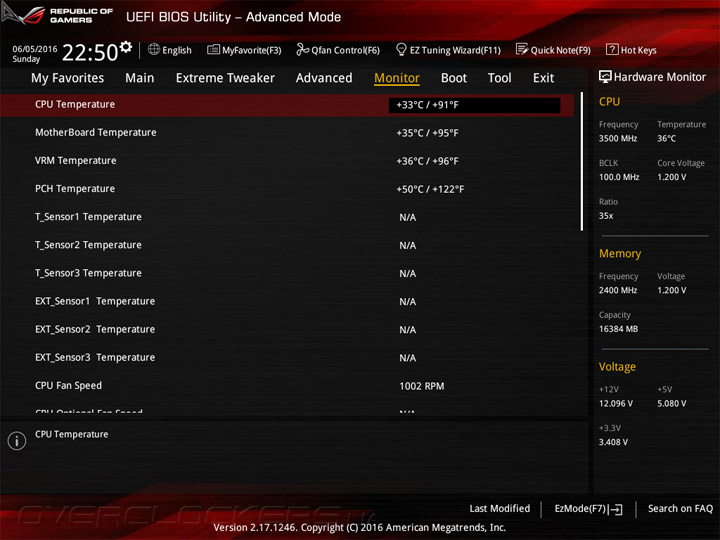The height and width of the screenshot is (540, 720).
Task: Select EXT_Sensor3 Temperature row
Action: pyautogui.click(x=287, y=358)
